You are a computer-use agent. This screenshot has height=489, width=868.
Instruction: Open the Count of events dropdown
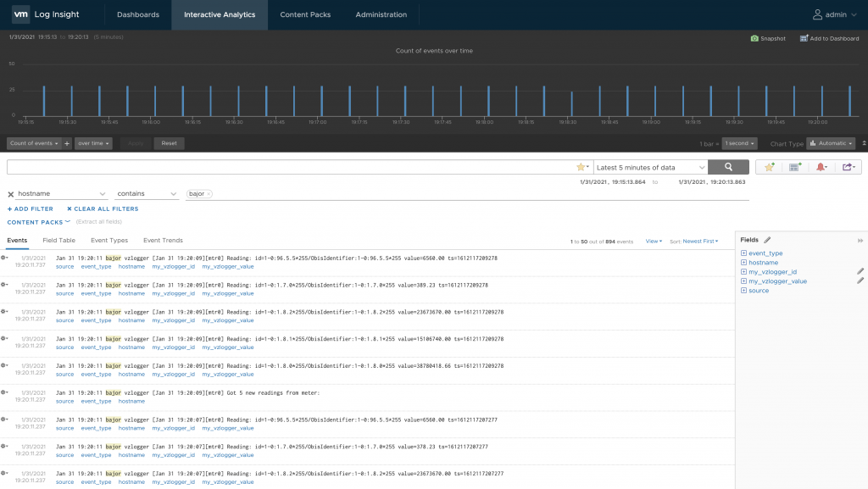tap(34, 143)
